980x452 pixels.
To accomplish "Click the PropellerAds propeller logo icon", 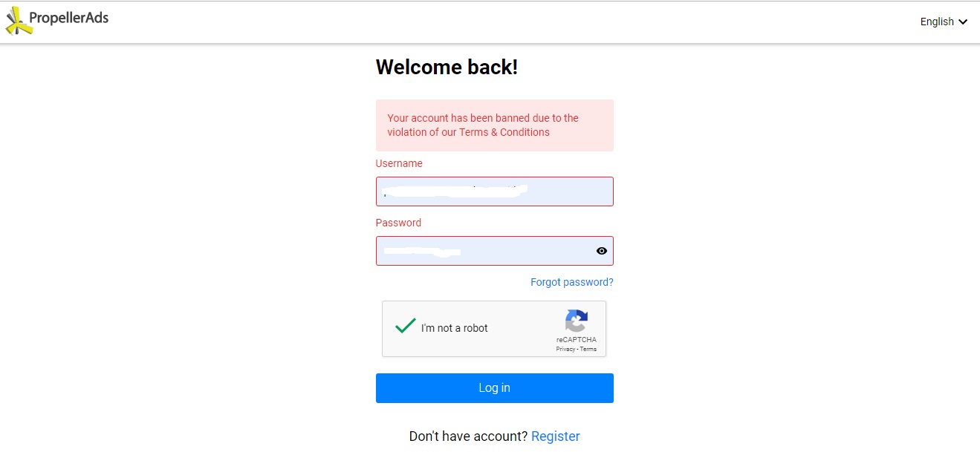I will [x=19, y=21].
